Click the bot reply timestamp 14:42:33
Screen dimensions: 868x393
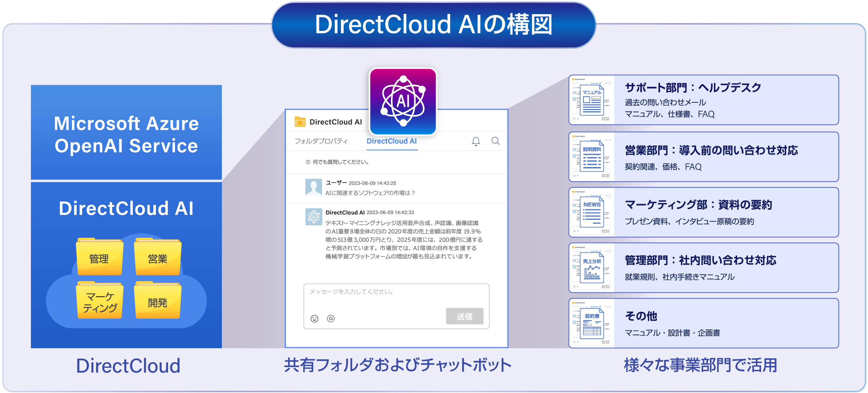(x=390, y=212)
